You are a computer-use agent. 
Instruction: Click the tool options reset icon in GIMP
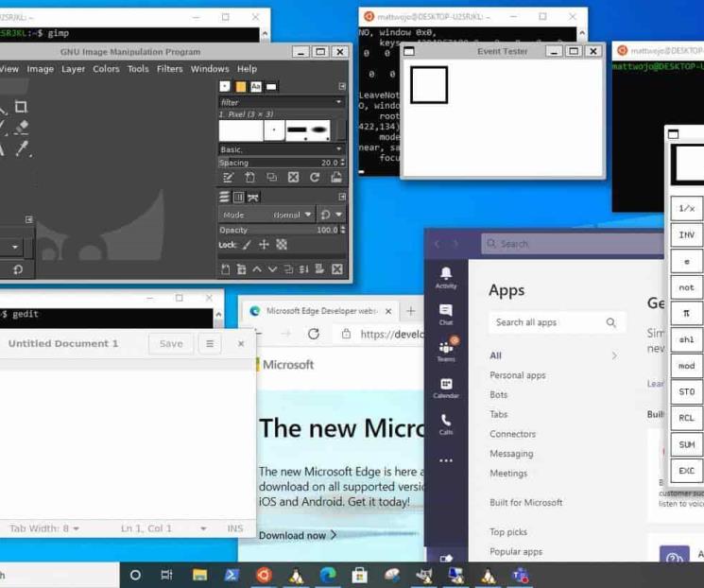[x=18, y=269]
